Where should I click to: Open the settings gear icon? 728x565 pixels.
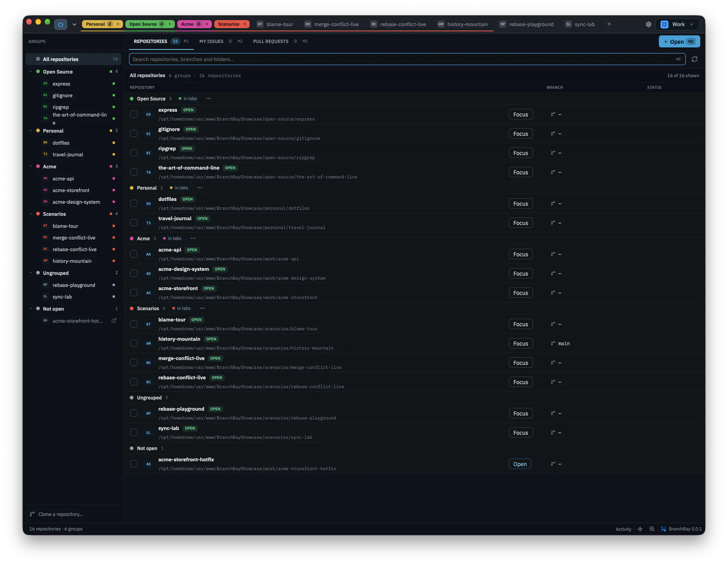coord(648,24)
